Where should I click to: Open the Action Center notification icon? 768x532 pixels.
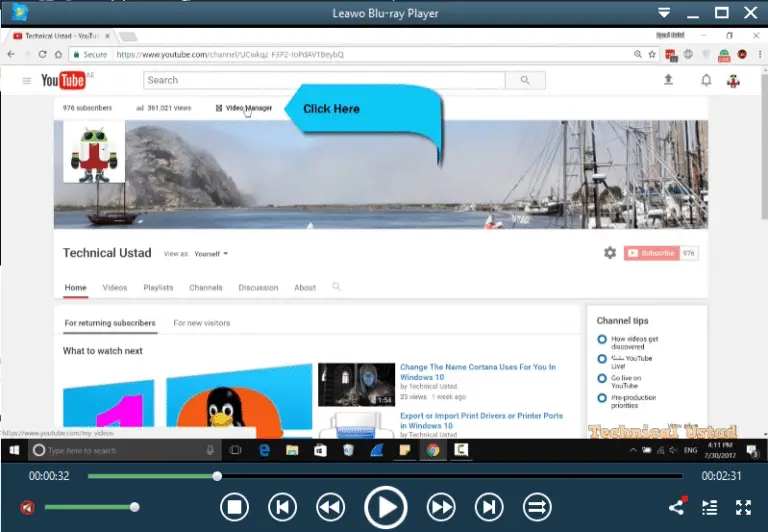(x=752, y=451)
